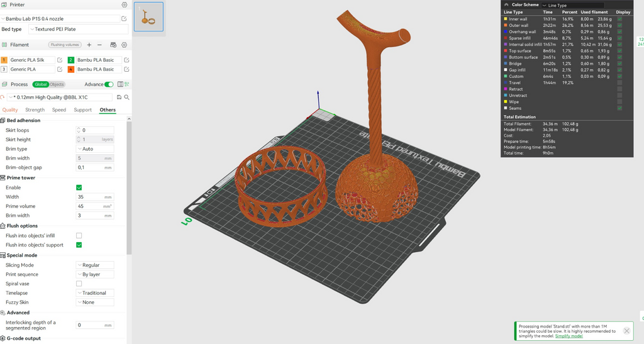Switch to the Quality tab

point(10,110)
